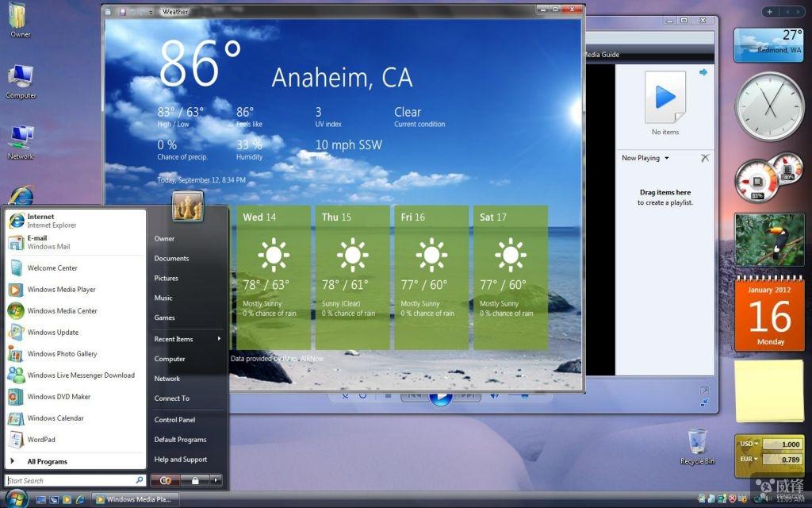
Task: Expand the Recent Items submenu
Action: click(x=187, y=339)
